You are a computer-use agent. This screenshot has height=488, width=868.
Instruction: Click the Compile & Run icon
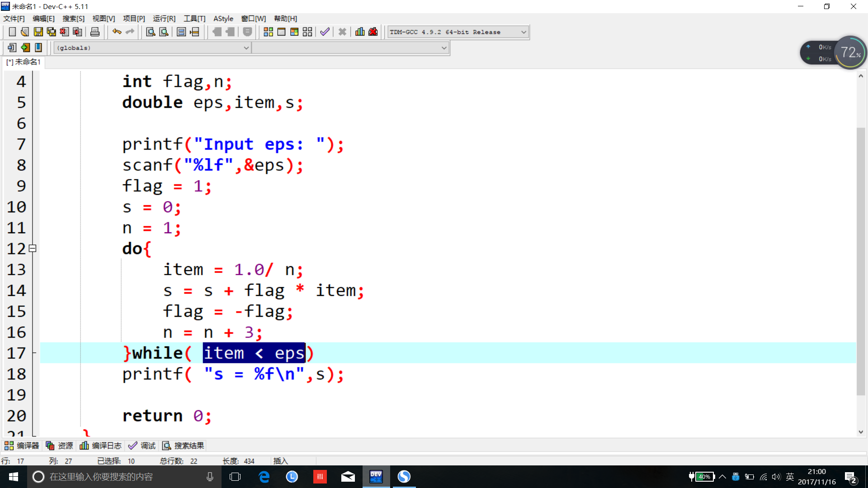pyautogui.click(x=294, y=32)
